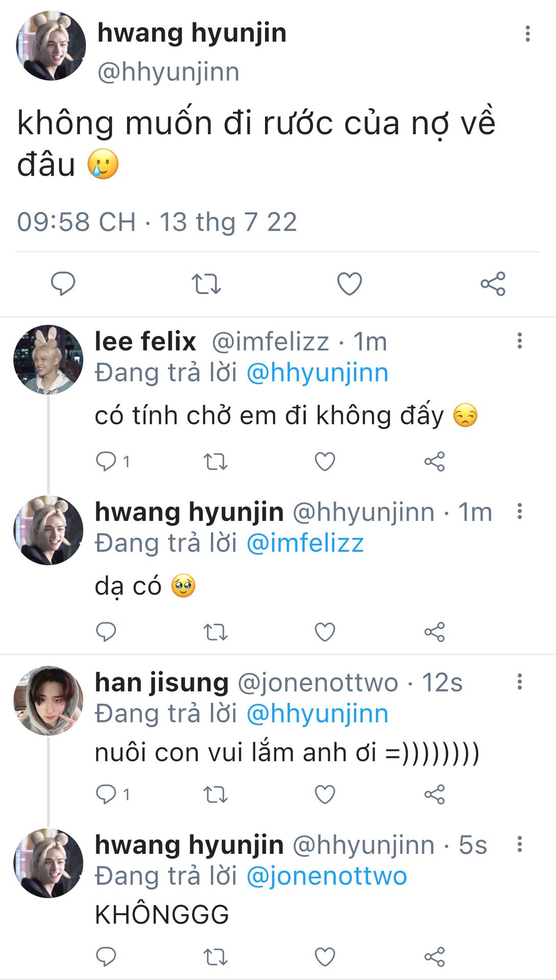The height and width of the screenshot is (980, 556).
Task: Retweet the main tweet about 'của nợ'
Action: click(206, 284)
